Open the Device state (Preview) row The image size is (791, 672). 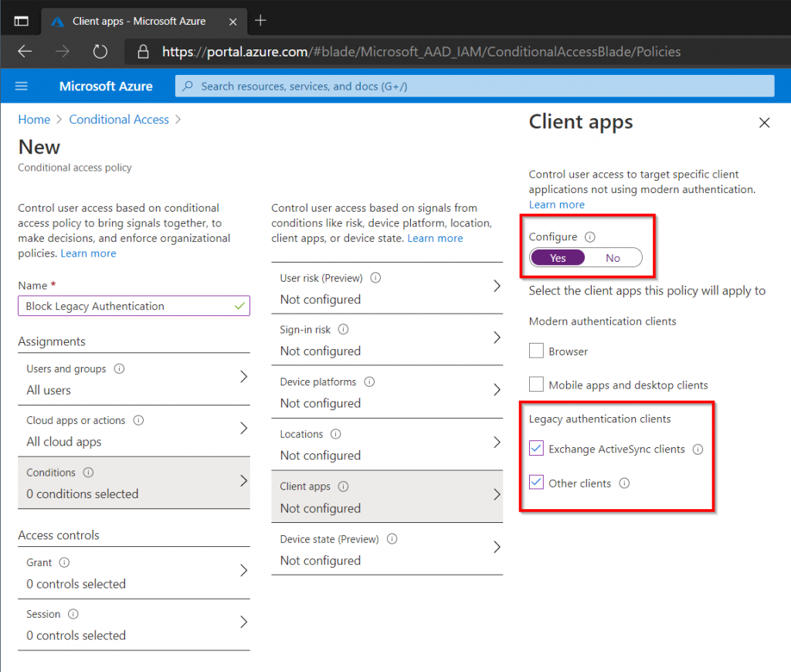pyautogui.click(x=387, y=549)
